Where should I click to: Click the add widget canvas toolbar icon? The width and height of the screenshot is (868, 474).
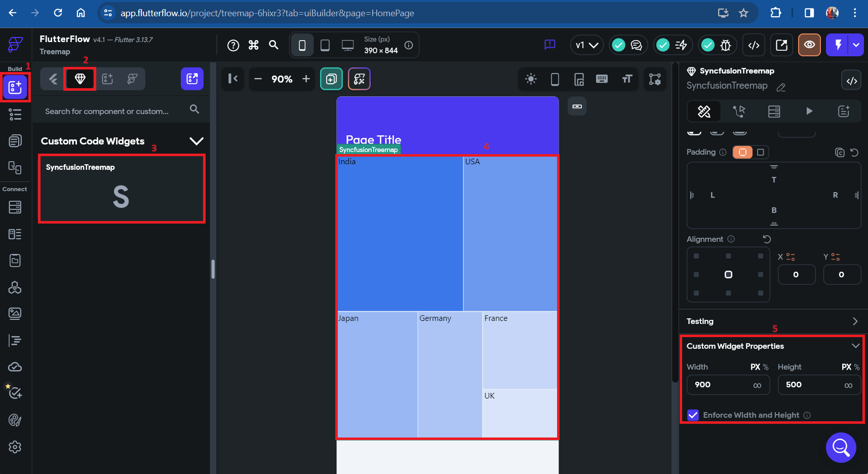click(331, 79)
